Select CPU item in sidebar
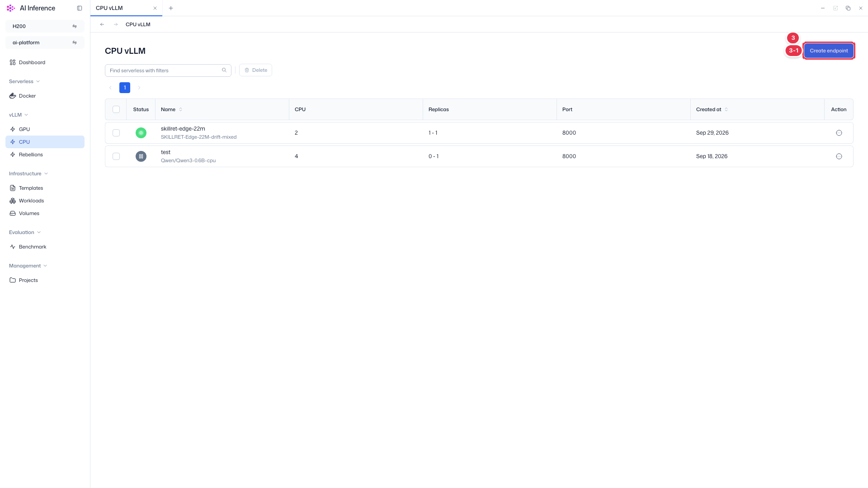The image size is (868, 488). click(45, 142)
